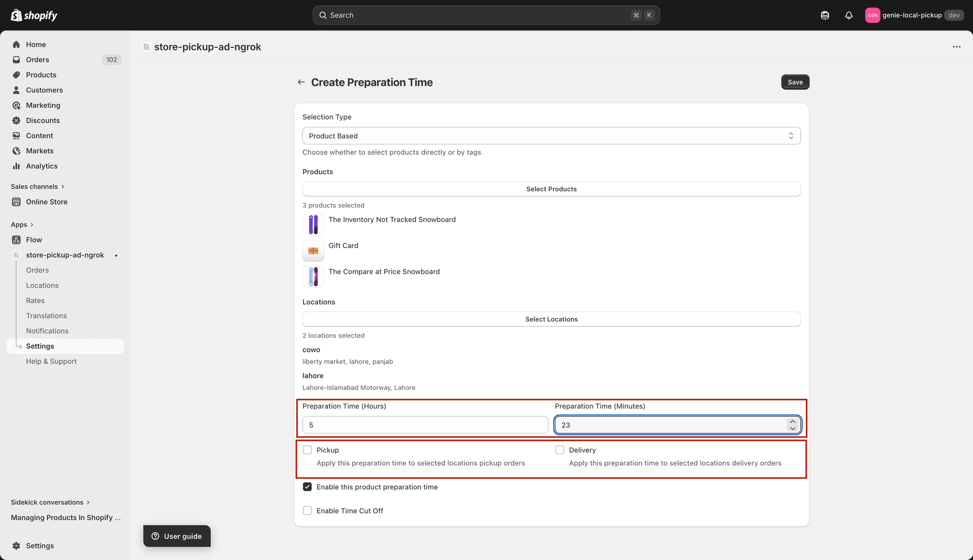Check Enable Time Cut Off
Image resolution: width=973 pixels, height=560 pixels.
click(307, 510)
